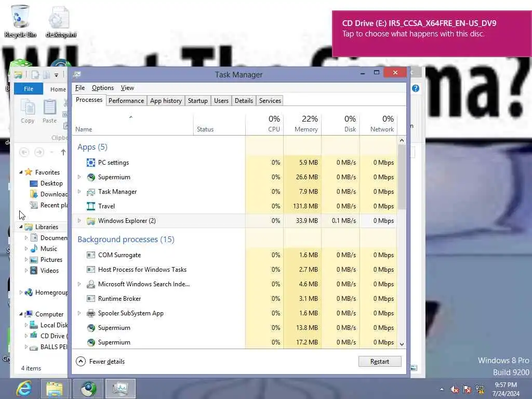Switch to the Startup tab
This screenshot has height=399, width=532.
pyautogui.click(x=198, y=101)
